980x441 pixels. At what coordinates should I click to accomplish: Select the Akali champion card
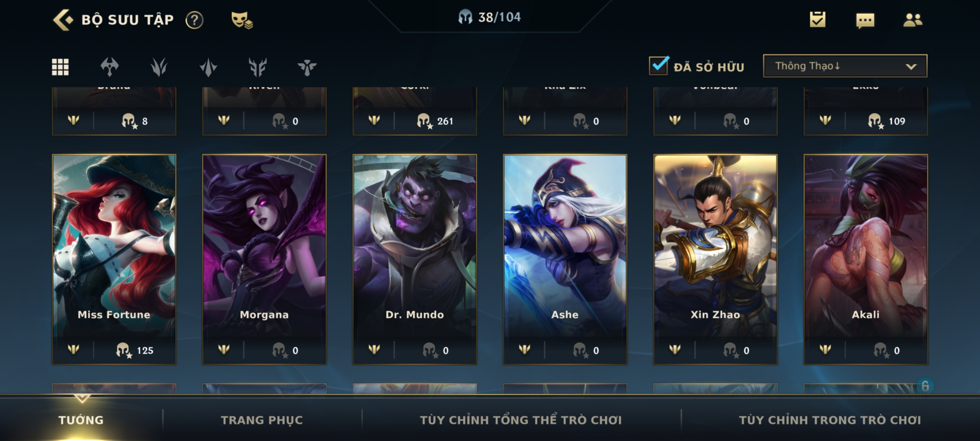(x=866, y=259)
